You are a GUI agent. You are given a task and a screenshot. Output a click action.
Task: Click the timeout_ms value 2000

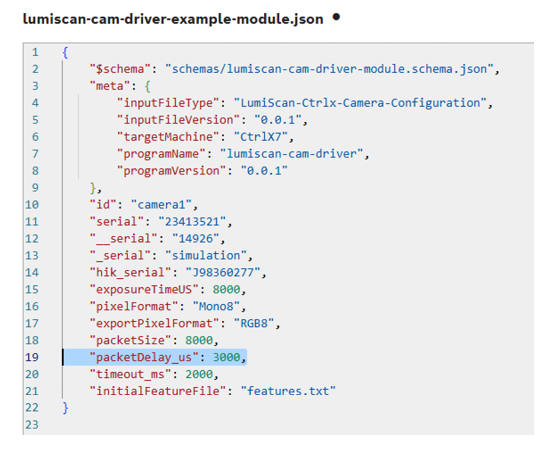tap(199, 374)
